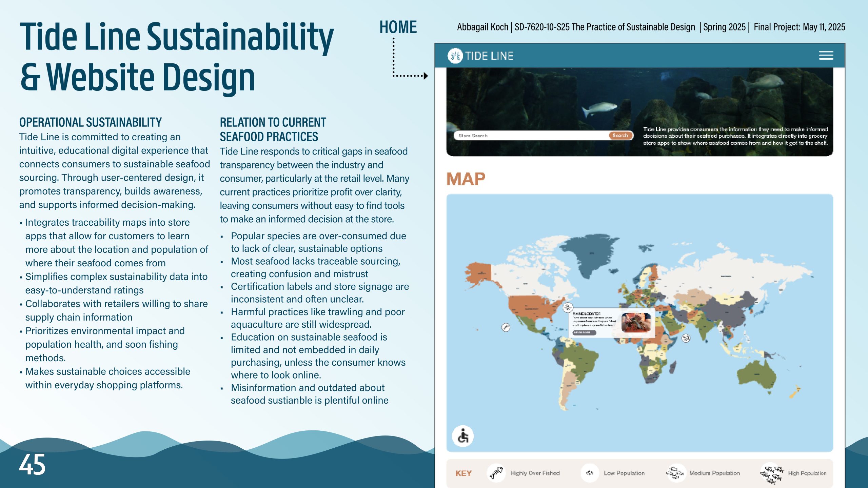Click the orange MAP heading

pyautogui.click(x=466, y=179)
